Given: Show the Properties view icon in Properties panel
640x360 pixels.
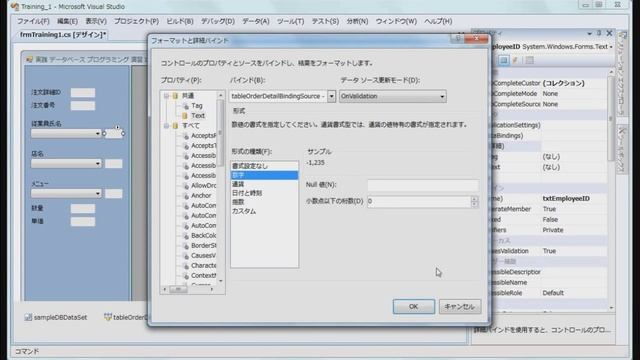Looking at the screenshot, I should pos(504,60).
